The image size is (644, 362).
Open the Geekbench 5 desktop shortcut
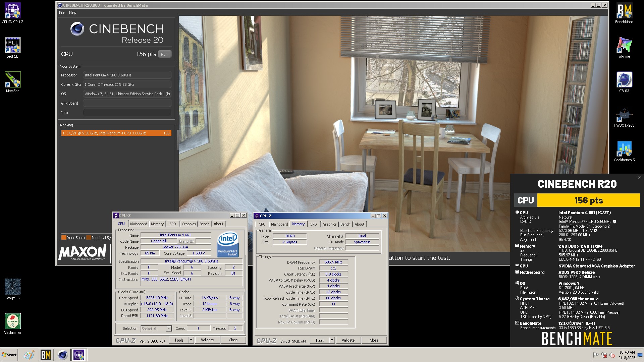pos(624,151)
